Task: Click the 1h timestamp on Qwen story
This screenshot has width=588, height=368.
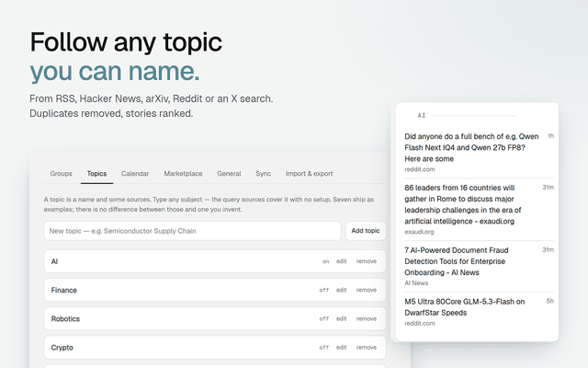Action: point(550,136)
